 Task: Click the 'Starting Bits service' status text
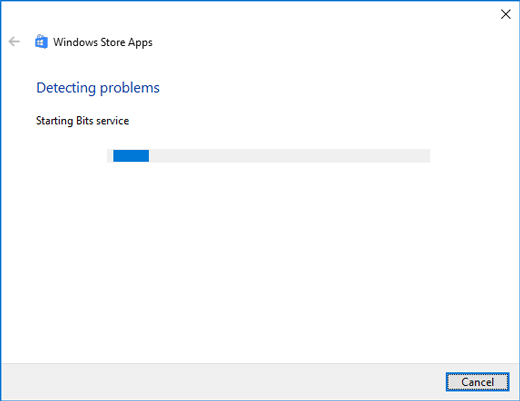[x=82, y=121]
